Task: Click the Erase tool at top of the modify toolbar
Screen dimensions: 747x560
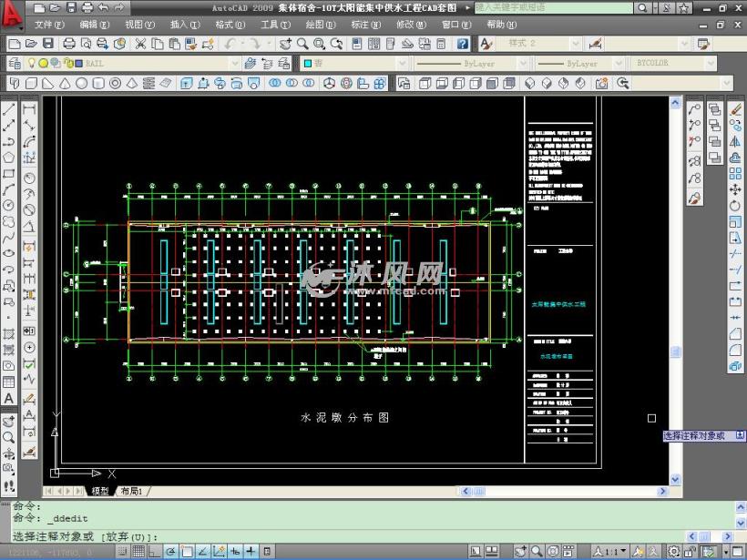Action: (x=735, y=109)
